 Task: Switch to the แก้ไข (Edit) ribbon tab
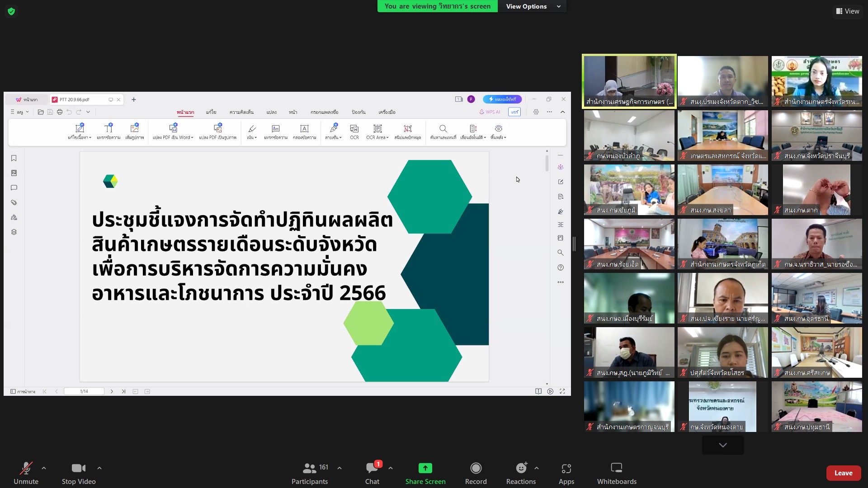(211, 112)
